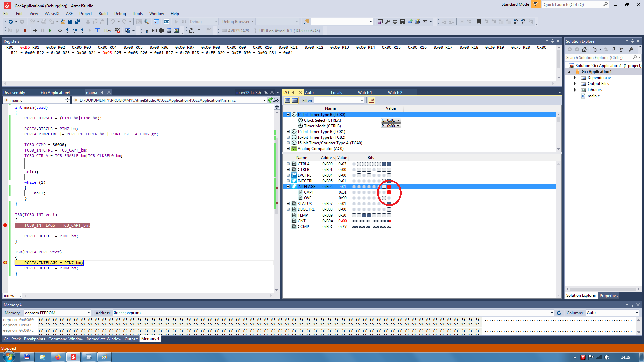The width and height of the screenshot is (644, 362).
Task: Click Firefox icon in Windows taskbar
Action: pyautogui.click(x=58, y=357)
